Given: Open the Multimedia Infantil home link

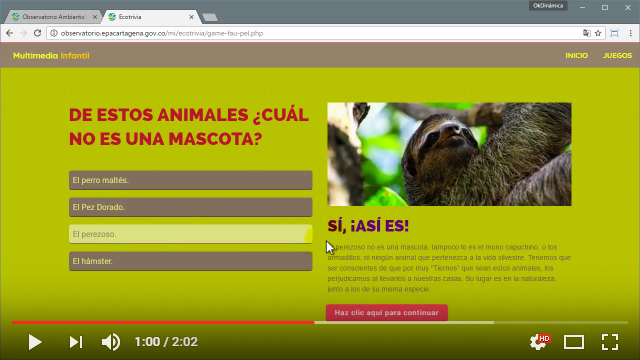Looking at the screenshot, I should pyautogui.click(x=51, y=56).
